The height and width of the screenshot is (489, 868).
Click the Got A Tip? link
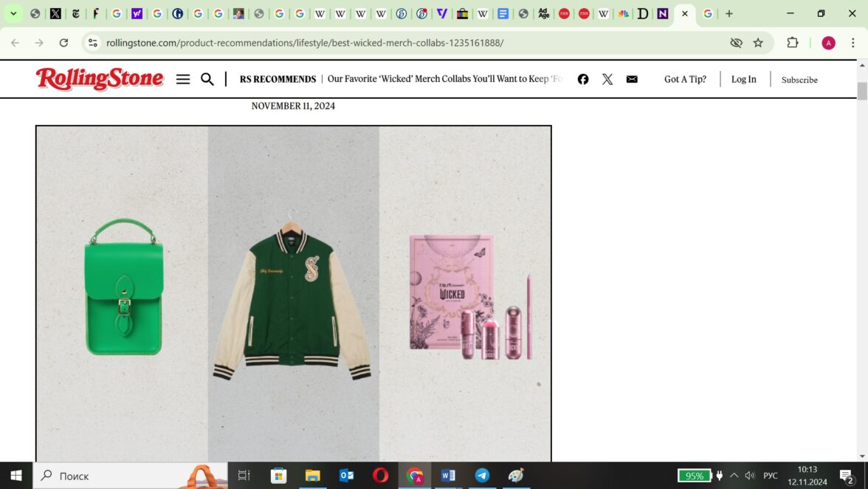tap(685, 79)
